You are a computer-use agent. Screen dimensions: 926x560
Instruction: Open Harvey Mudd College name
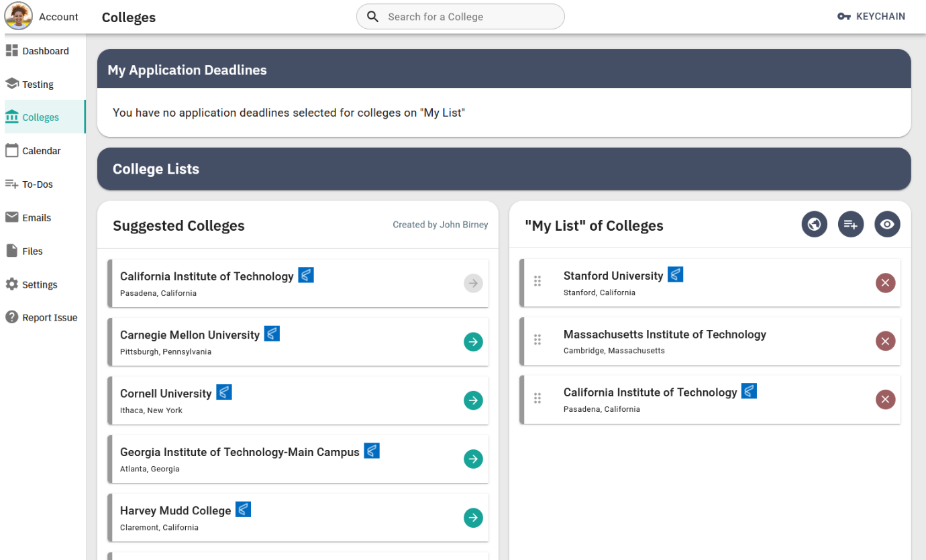click(x=176, y=510)
